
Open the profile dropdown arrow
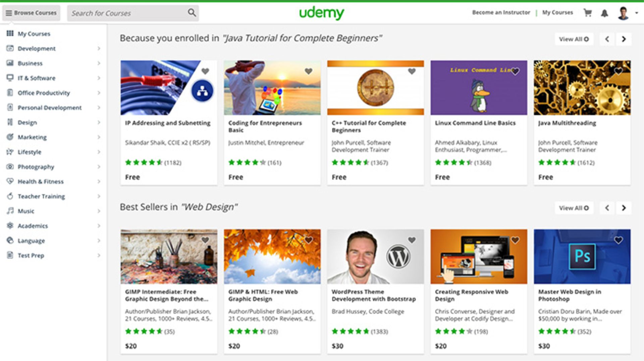click(x=636, y=13)
